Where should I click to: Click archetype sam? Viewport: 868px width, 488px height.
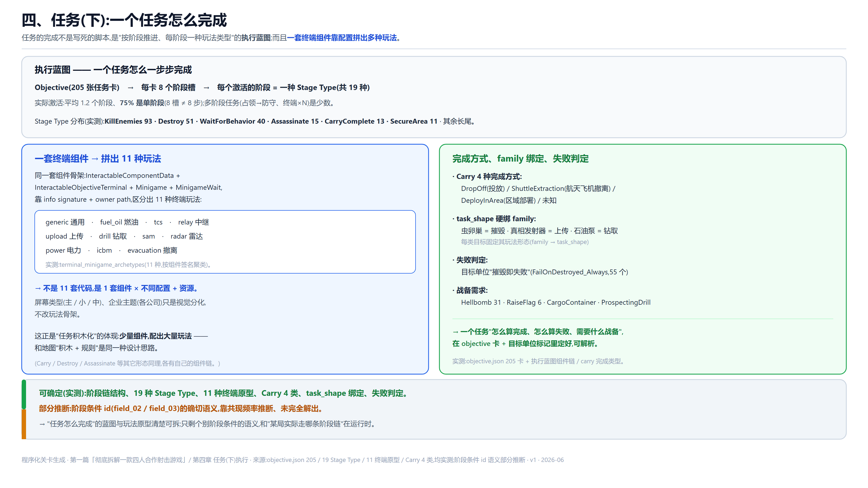[x=148, y=236]
